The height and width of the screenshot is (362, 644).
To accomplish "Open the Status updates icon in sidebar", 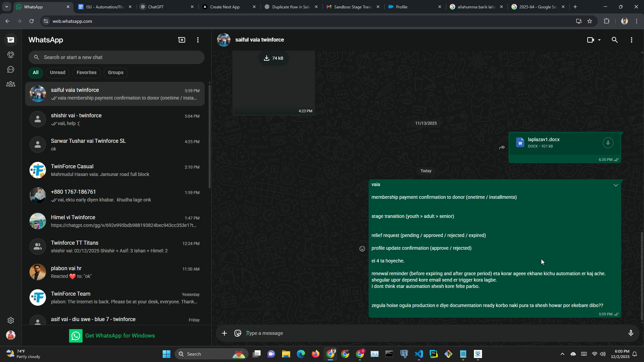I will pos(11,55).
